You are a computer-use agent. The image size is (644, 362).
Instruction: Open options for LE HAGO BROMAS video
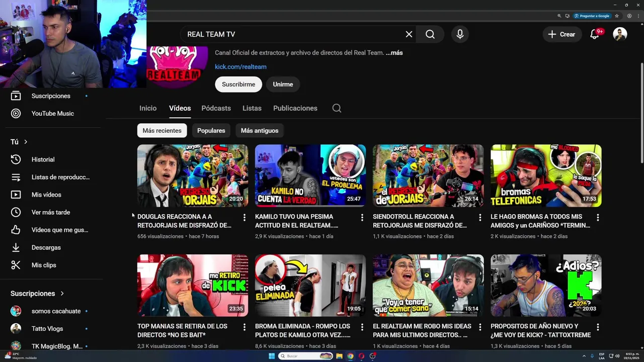click(598, 218)
